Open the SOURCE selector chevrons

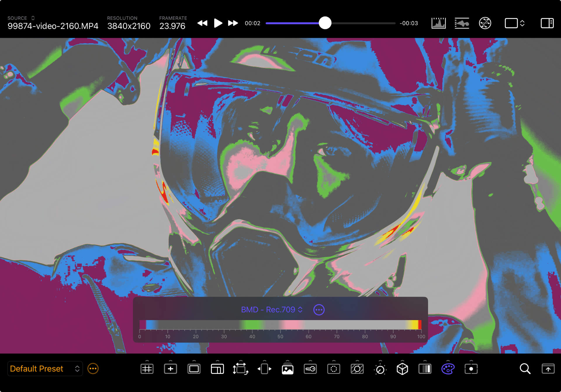pyautogui.click(x=33, y=18)
